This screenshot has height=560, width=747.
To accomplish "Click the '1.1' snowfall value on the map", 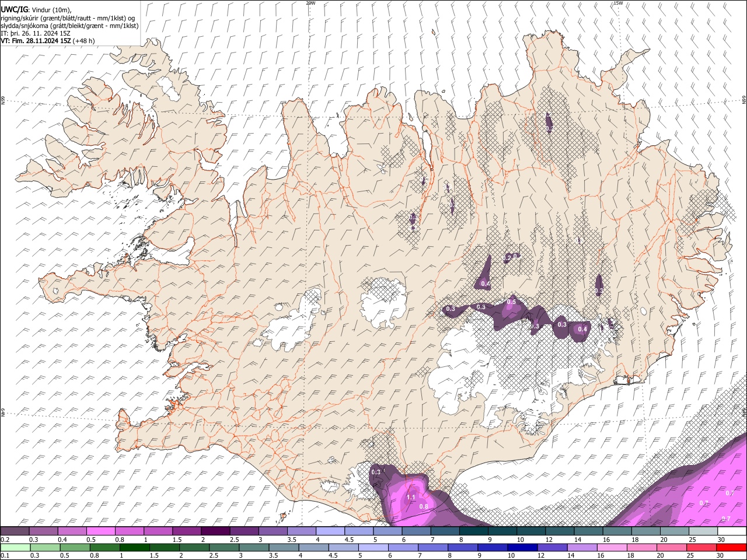I will (x=411, y=497).
